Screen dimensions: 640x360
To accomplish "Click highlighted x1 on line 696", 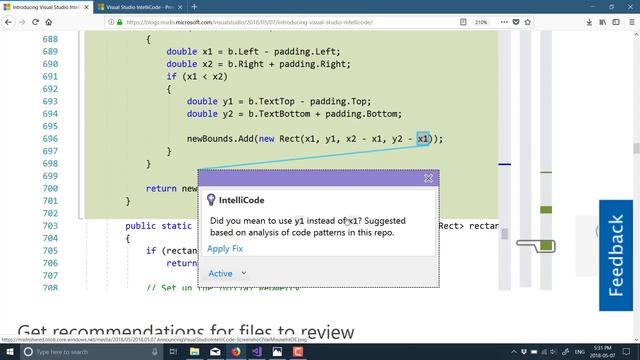I will (x=423, y=139).
